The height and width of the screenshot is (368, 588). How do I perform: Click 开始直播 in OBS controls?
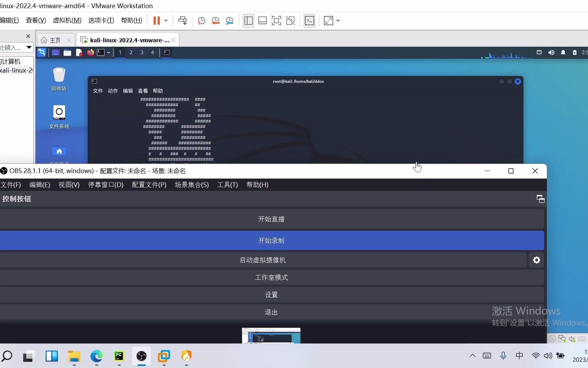coord(271,219)
